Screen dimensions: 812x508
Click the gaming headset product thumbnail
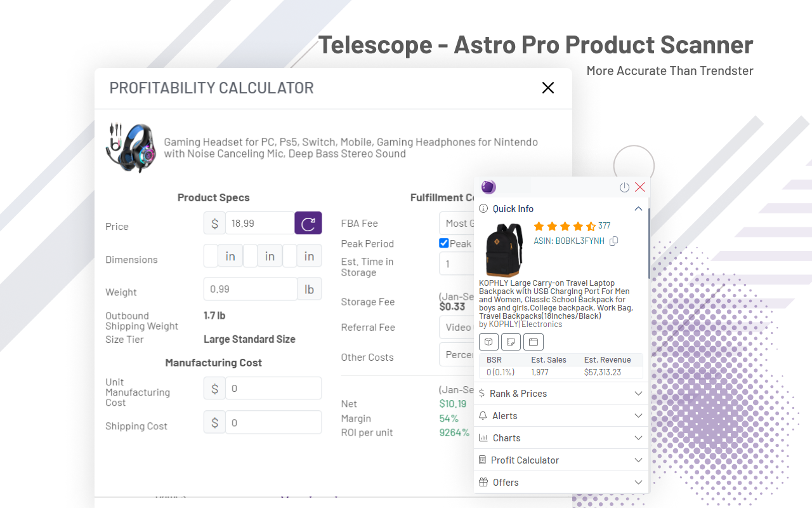click(x=131, y=147)
